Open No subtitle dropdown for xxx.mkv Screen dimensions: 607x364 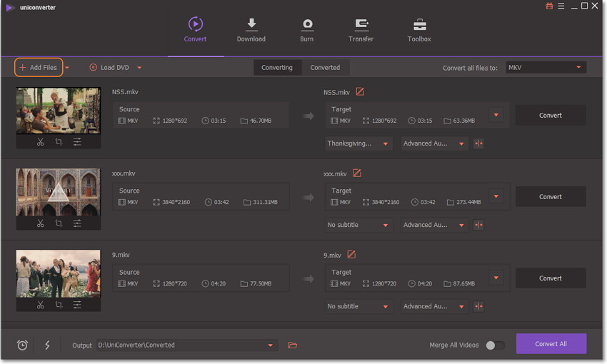click(358, 225)
